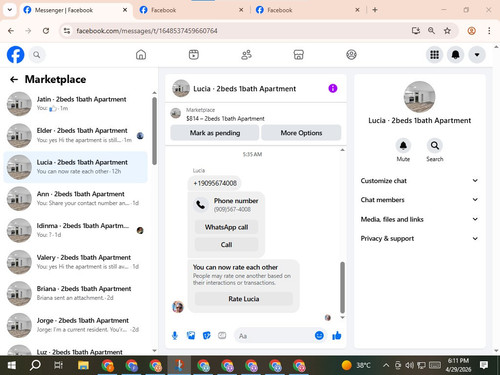Click the +19095674008 message bubble
This screenshot has width=500, height=375.
coord(215,183)
